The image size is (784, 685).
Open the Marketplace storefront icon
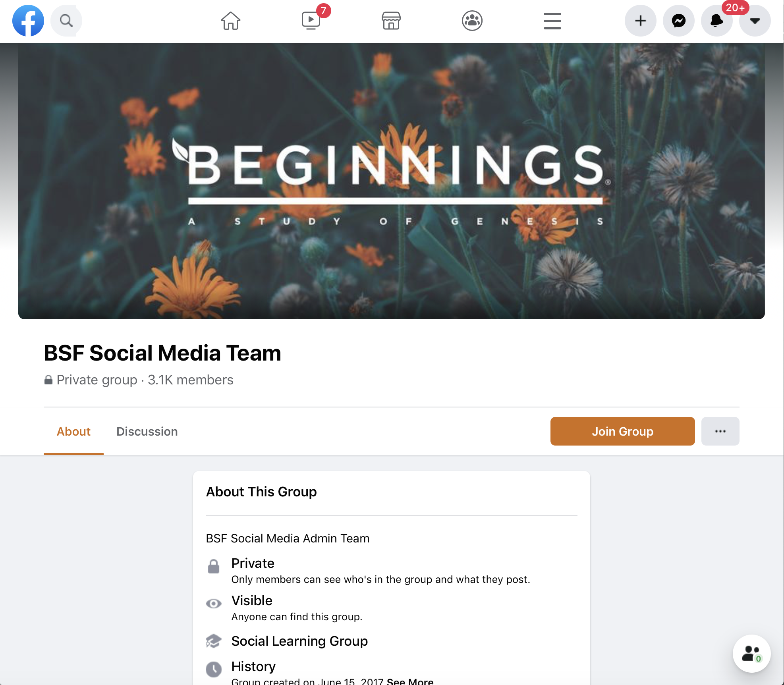(391, 21)
